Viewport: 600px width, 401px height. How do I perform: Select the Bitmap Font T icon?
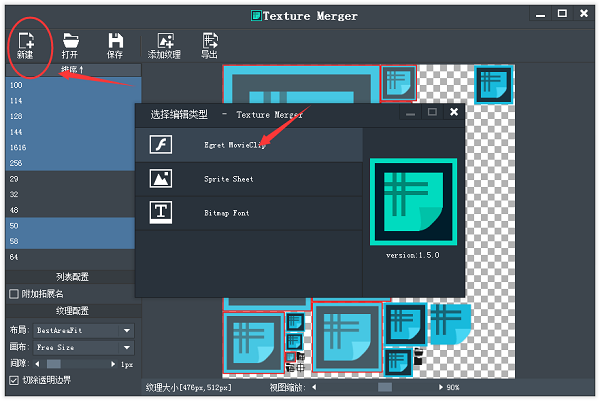coord(161,212)
